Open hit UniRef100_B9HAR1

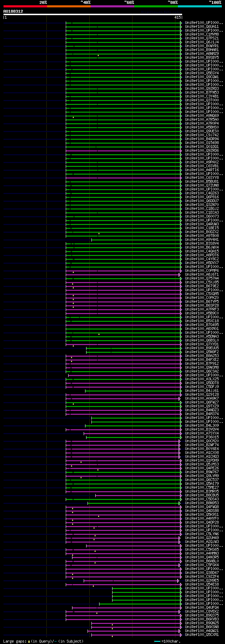click(202, 50)
